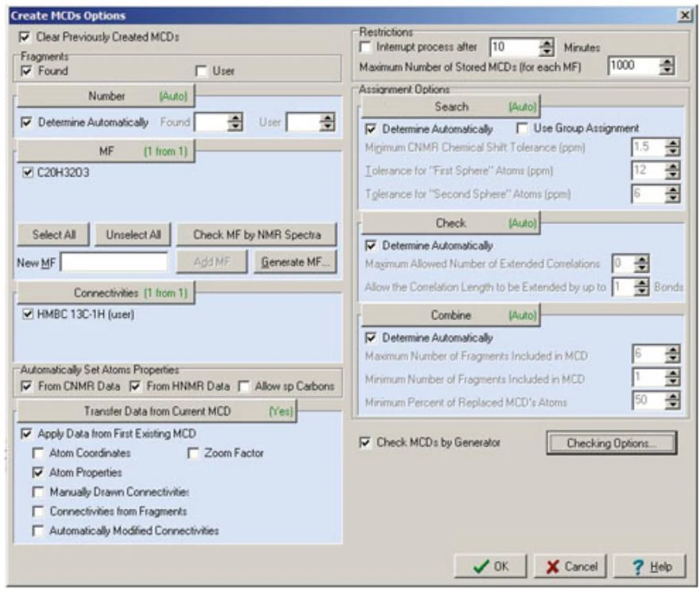Collapse the Combine (Auto) section

pyautogui.click(x=451, y=316)
